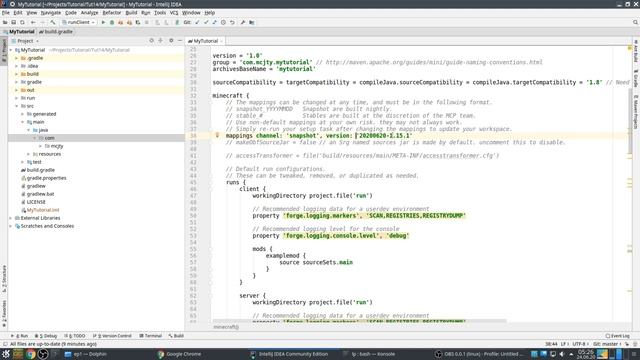The height and width of the screenshot is (360, 640).
Task: Open the runClient run configuration dropdown
Action: [x=78, y=22]
